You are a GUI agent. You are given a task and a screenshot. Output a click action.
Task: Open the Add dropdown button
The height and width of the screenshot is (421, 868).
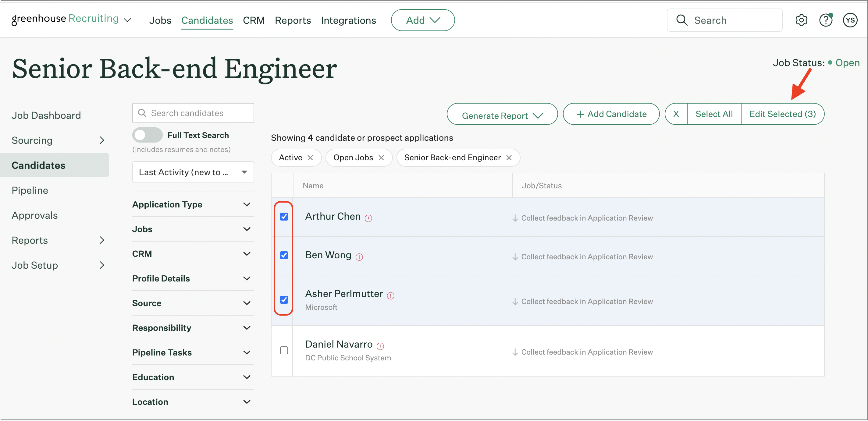point(422,20)
